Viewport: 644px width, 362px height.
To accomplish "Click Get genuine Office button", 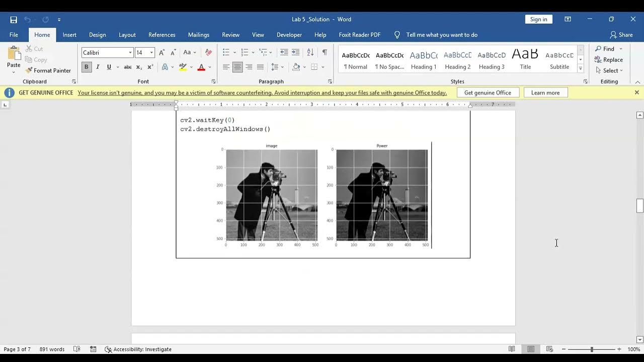I will [x=488, y=93].
